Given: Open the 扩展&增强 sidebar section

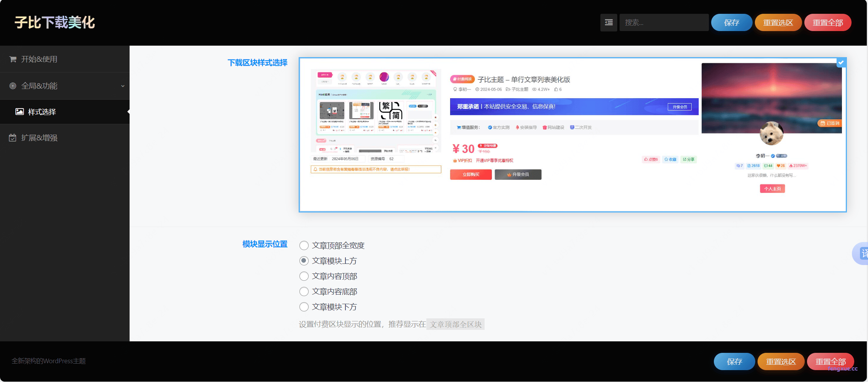Looking at the screenshot, I should (x=39, y=138).
